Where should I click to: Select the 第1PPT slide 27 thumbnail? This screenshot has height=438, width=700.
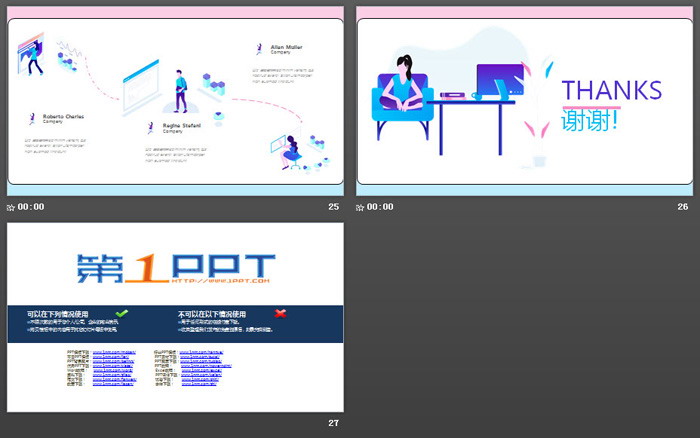175,317
